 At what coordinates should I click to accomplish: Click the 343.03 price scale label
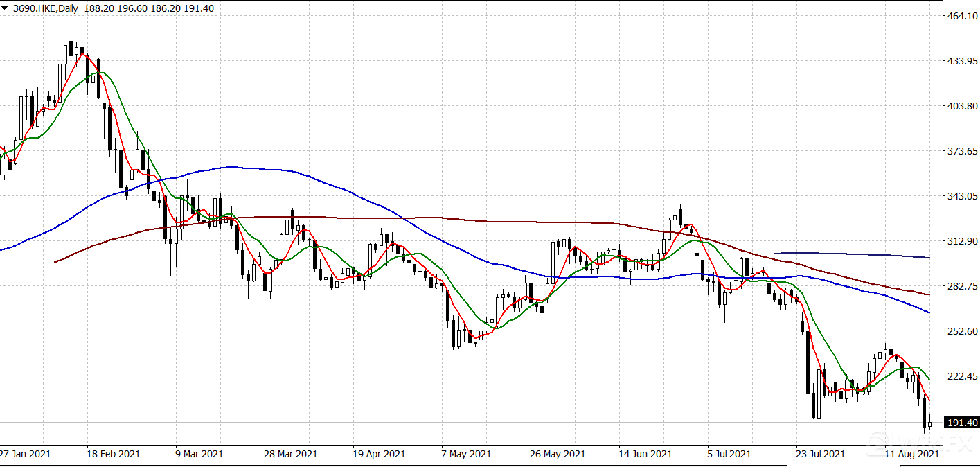961,196
